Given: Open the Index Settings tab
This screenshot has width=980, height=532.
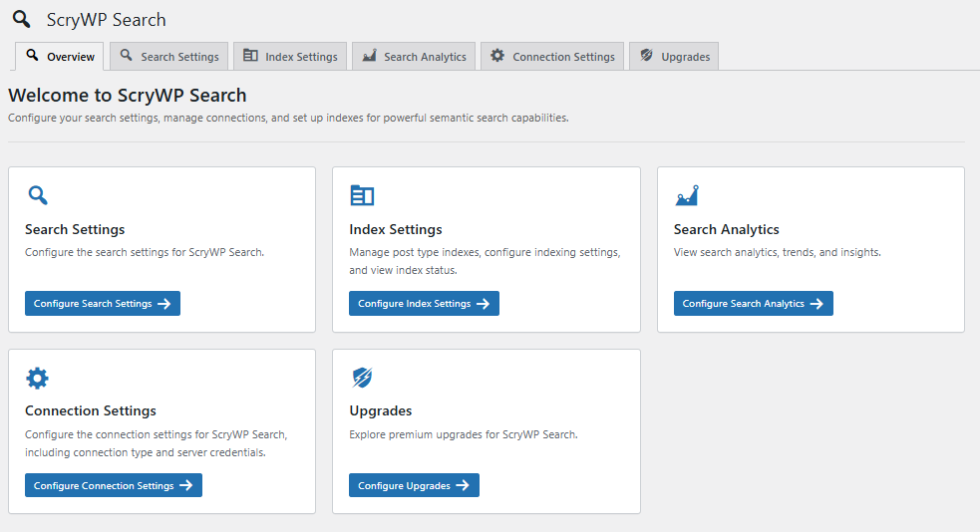Looking at the screenshot, I should point(291,57).
